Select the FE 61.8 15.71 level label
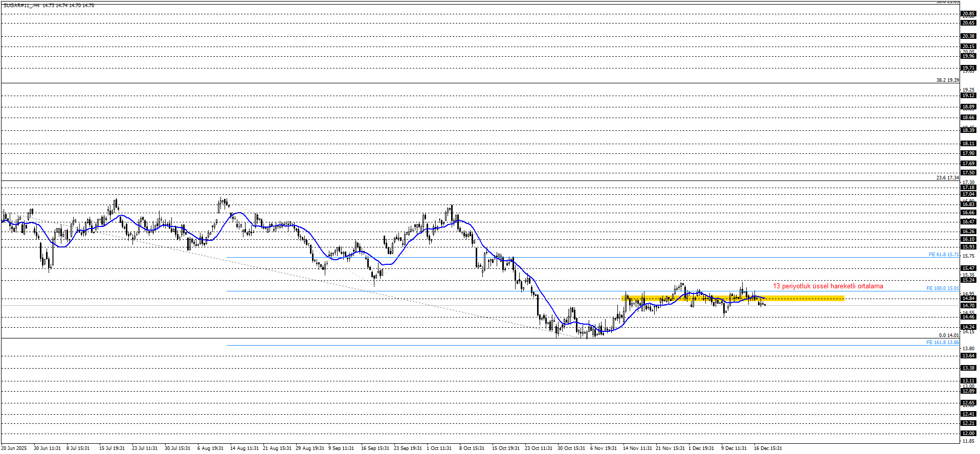 pos(944,255)
